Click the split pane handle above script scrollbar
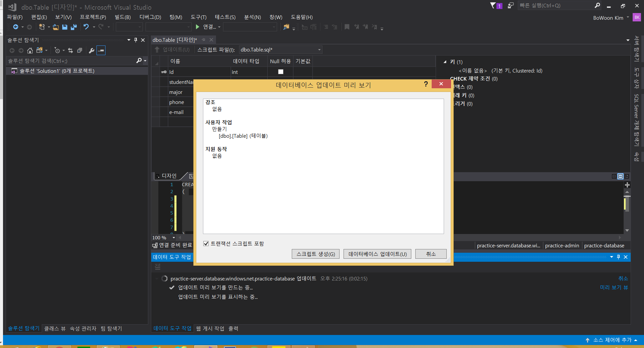 [x=627, y=185]
